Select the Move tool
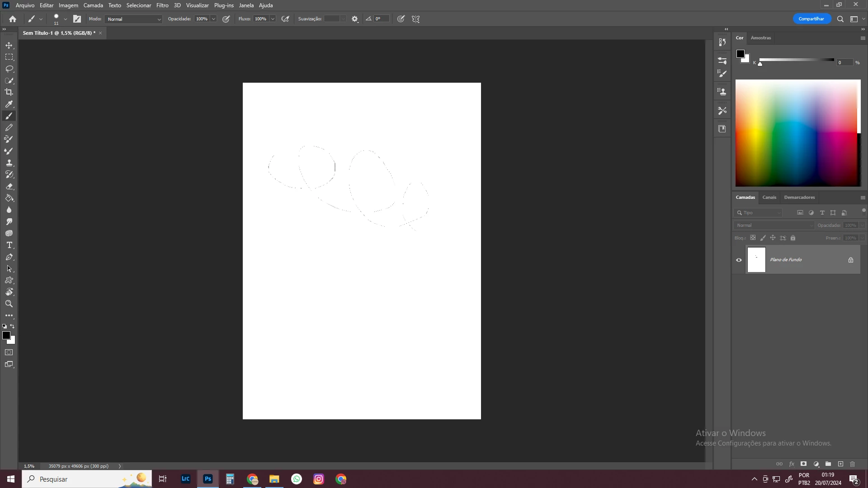The image size is (868, 488). [x=9, y=45]
